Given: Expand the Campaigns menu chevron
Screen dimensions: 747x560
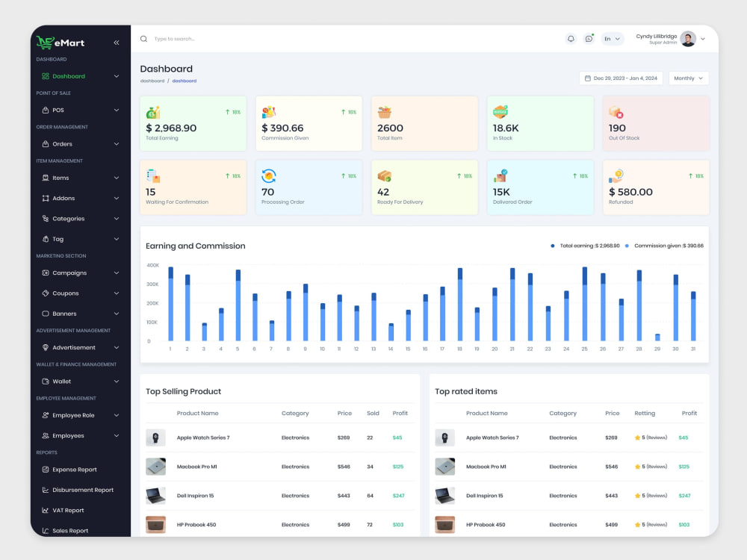Looking at the screenshot, I should [x=117, y=273].
